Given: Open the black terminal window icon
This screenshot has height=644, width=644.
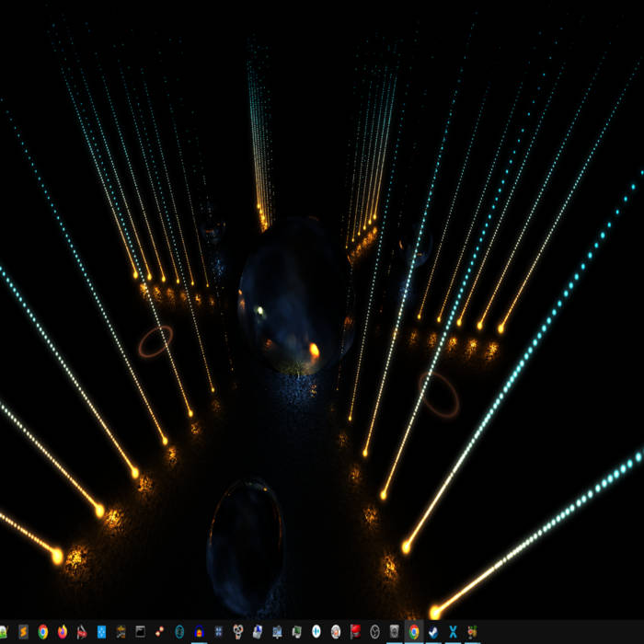Looking at the screenshot, I should coord(140,632).
